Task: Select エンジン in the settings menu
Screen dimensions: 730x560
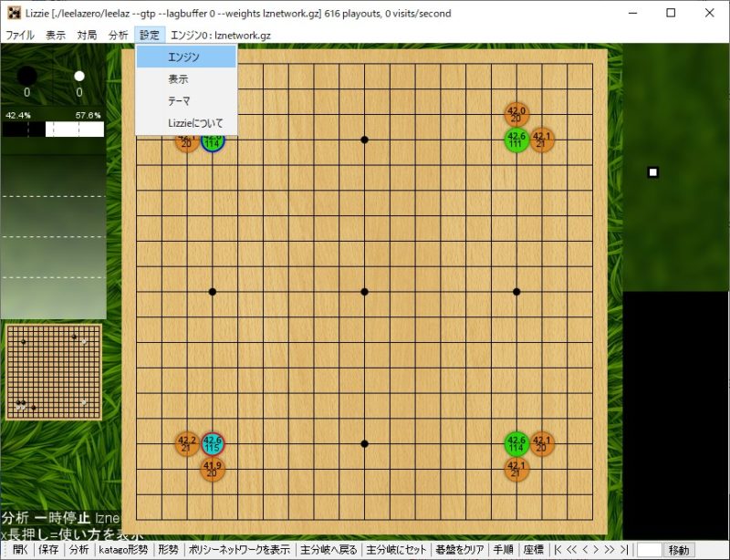Action: (185, 57)
